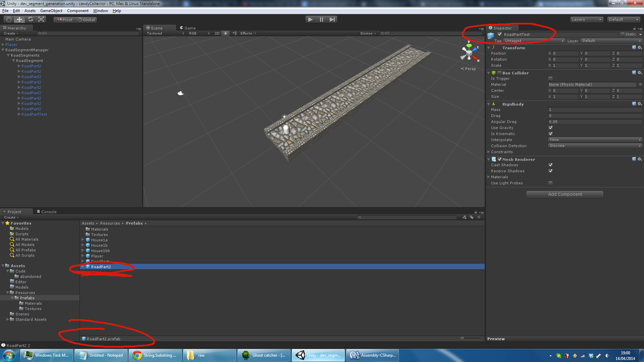Open Textured draw mode dropdown
644x362 pixels.
(165, 33)
